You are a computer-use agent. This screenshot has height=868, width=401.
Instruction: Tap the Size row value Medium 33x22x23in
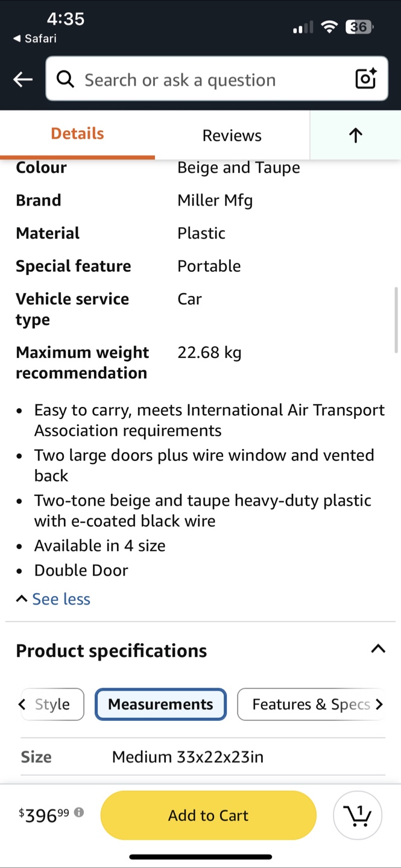[x=188, y=757]
